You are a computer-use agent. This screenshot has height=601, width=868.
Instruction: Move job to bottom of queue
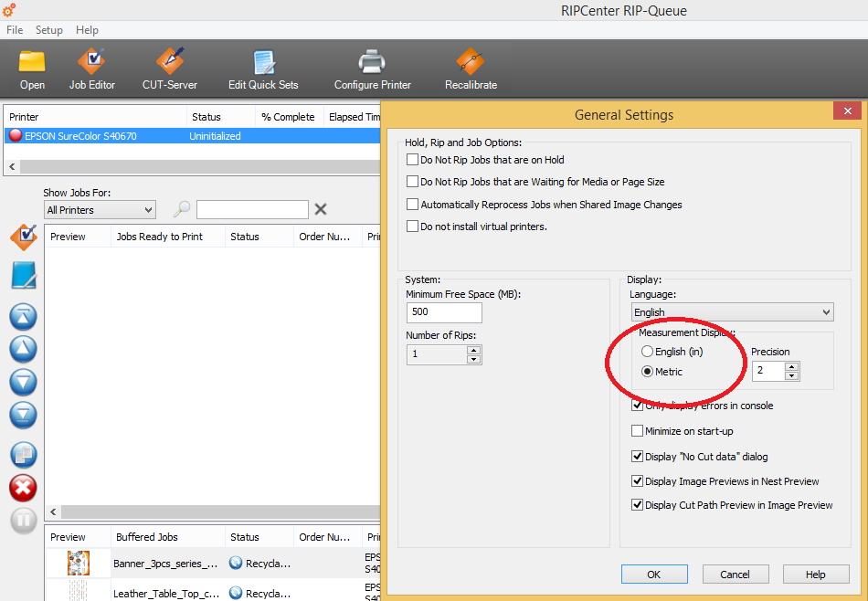click(x=23, y=416)
